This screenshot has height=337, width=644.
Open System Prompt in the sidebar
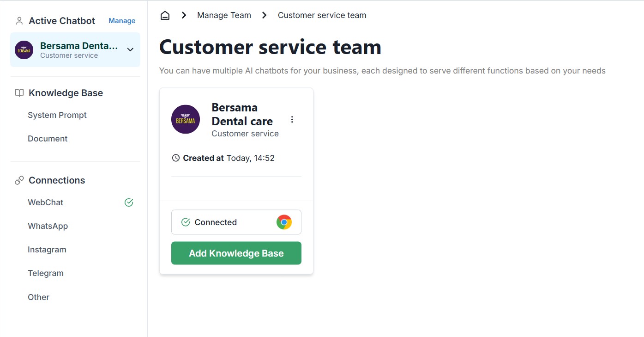57,115
